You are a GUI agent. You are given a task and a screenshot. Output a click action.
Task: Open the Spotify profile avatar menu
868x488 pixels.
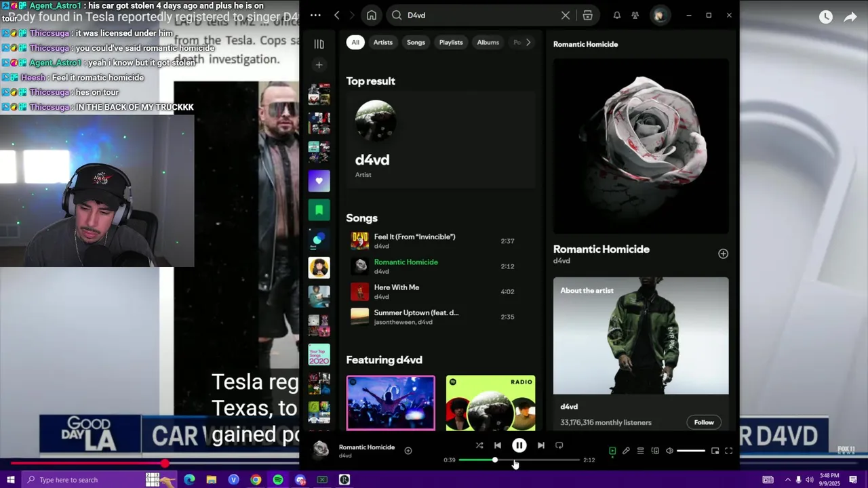click(659, 15)
